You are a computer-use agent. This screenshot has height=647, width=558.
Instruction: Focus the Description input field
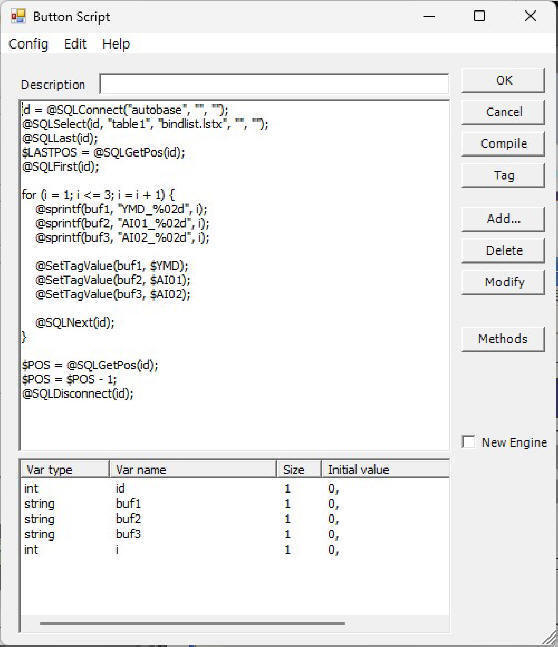pyautogui.click(x=274, y=84)
